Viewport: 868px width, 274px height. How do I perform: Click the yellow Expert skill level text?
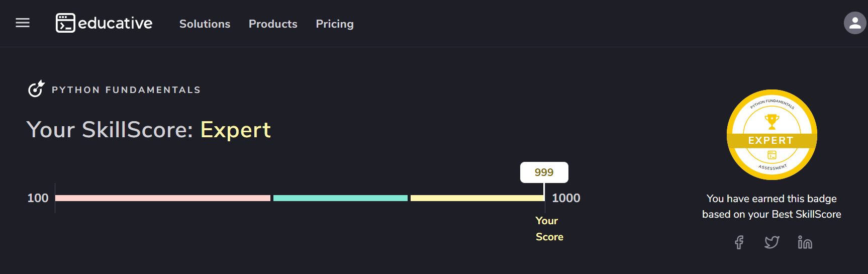[235, 130]
